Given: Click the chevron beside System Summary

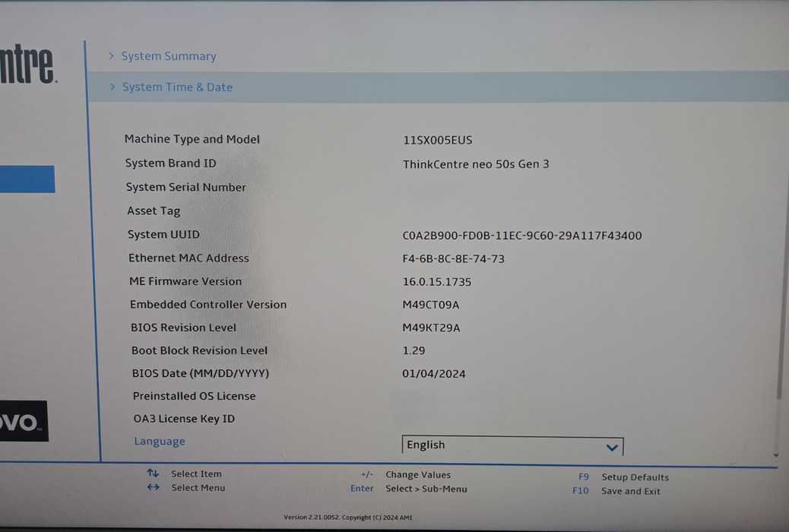Looking at the screenshot, I should click(x=112, y=56).
